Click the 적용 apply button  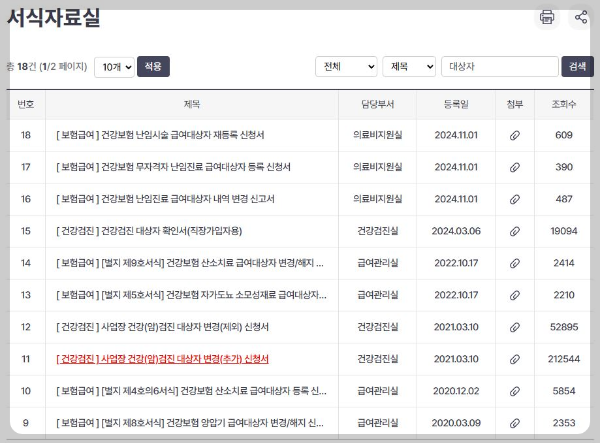[153, 67]
